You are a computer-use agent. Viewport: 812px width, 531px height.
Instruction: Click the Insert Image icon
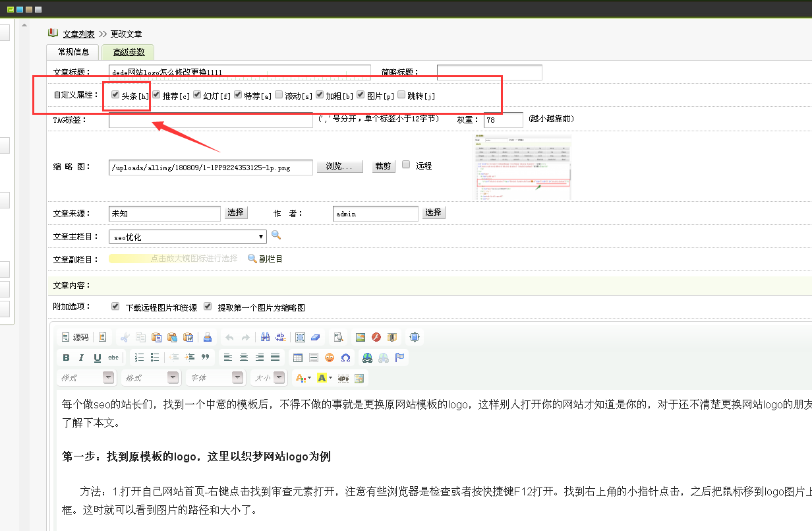coord(361,337)
